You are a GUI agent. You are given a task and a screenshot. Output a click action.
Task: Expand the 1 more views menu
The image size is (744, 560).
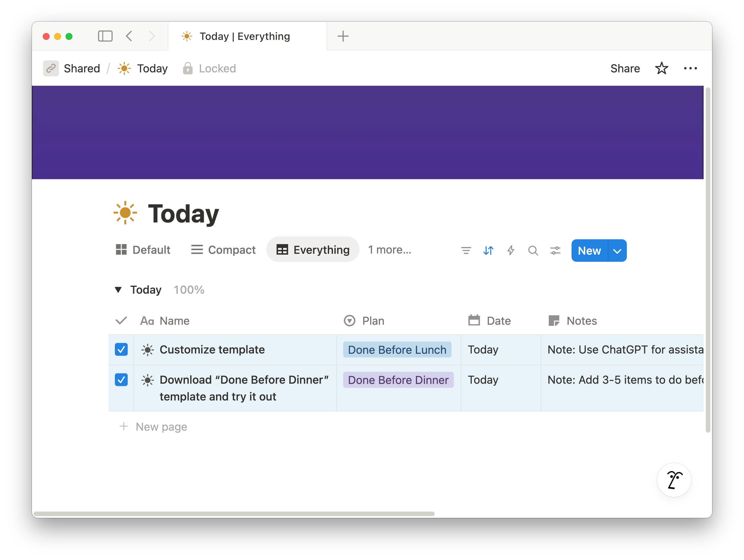point(389,250)
